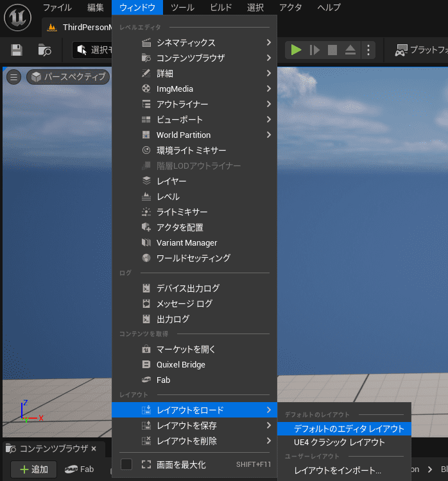This screenshot has width=448, height=481.
Task: Switch to the ThirdPersonMap level tab
Action: pos(77,28)
